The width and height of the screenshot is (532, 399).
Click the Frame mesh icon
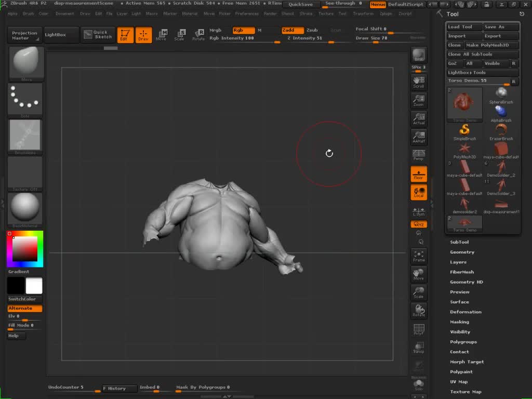419,256
